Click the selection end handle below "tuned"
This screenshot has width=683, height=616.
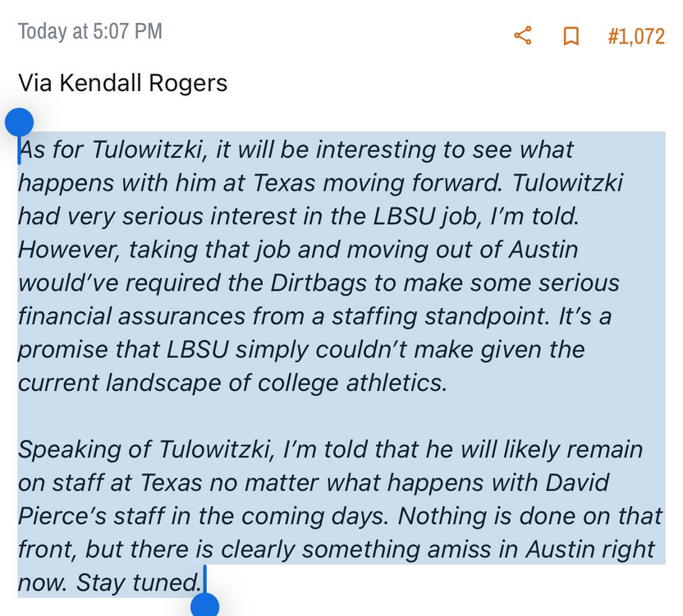(x=205, y=606)
